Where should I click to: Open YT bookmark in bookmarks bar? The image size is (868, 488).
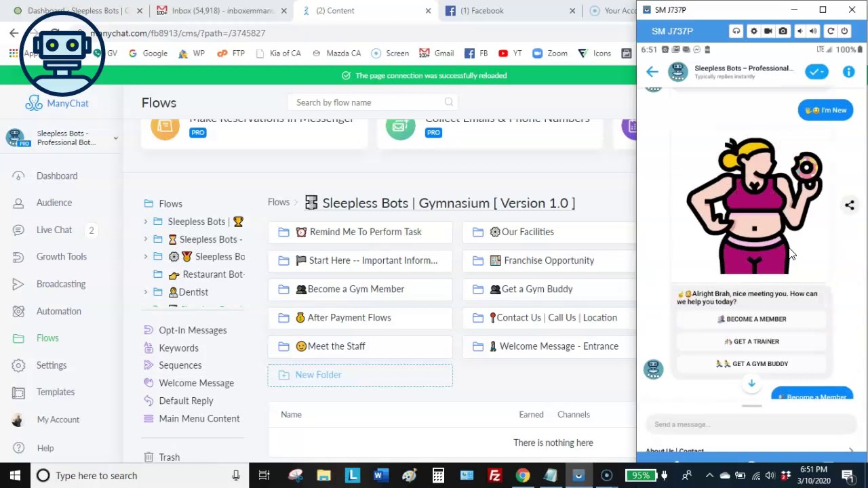click(510, 53)
